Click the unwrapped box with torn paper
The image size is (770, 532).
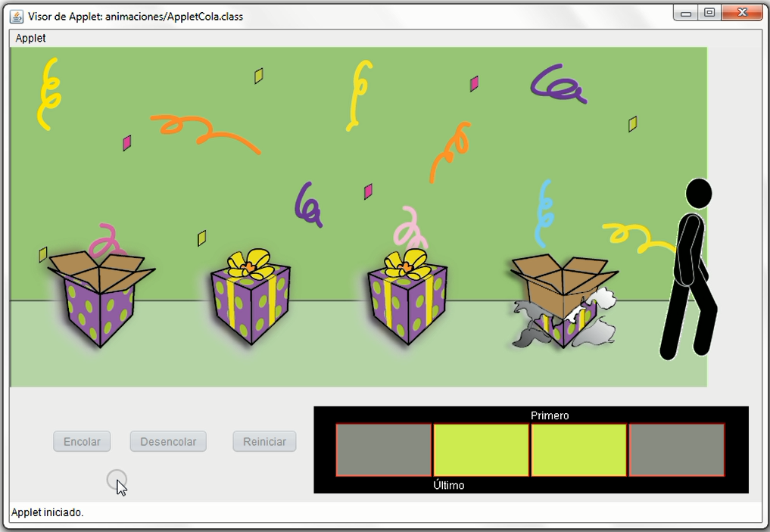click(x=564, y=303)
